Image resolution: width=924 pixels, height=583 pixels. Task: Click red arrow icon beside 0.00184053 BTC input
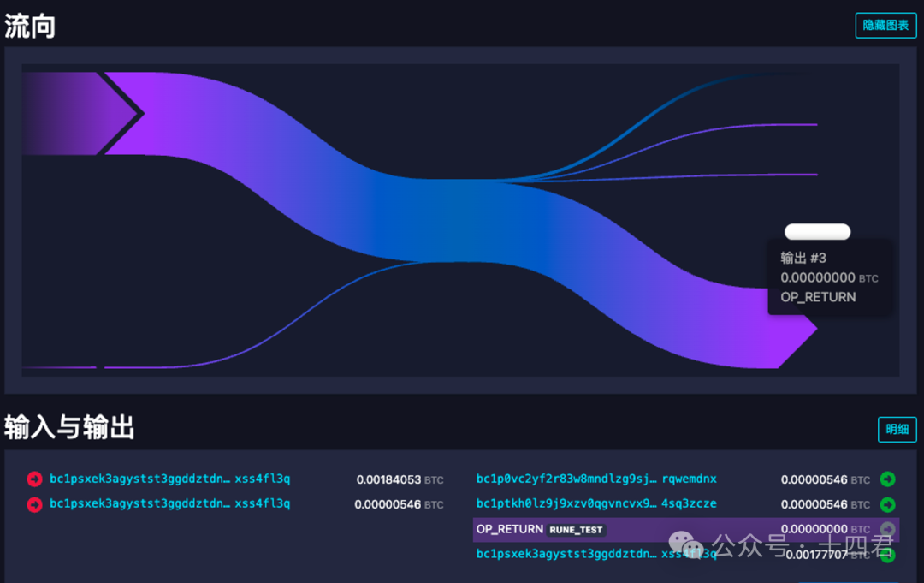click(x=34, y=479)
